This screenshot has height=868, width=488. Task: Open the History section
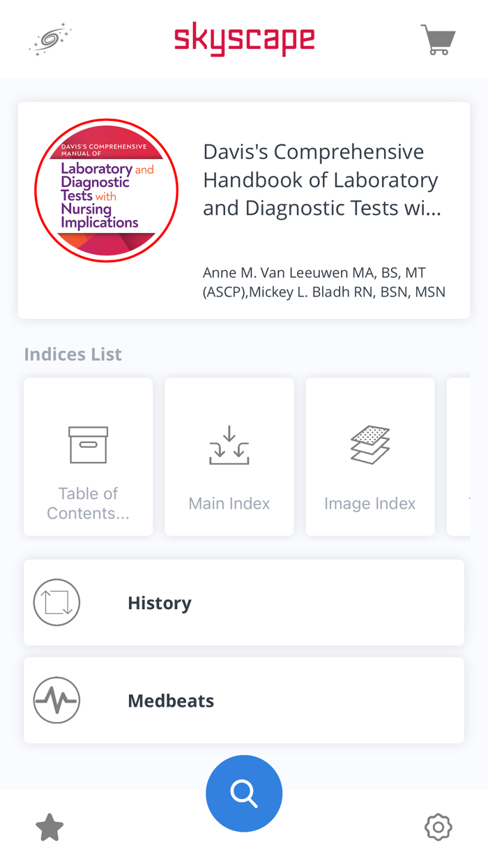pyautogui.click(x=244, y=602)
